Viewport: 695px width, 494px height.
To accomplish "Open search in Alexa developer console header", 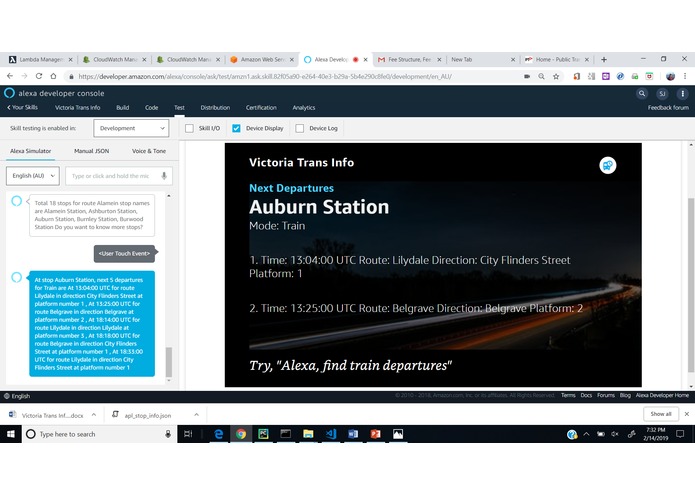I will (641, 93).
